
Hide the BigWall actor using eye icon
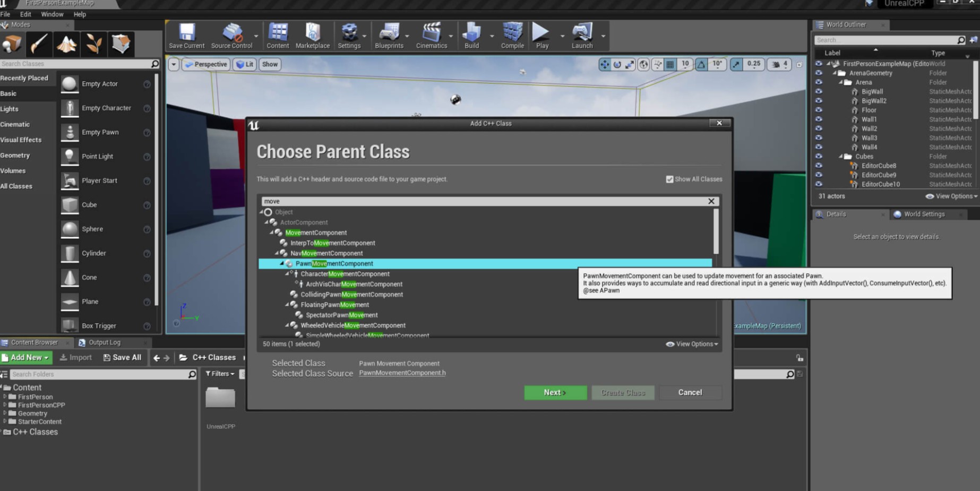819,92
